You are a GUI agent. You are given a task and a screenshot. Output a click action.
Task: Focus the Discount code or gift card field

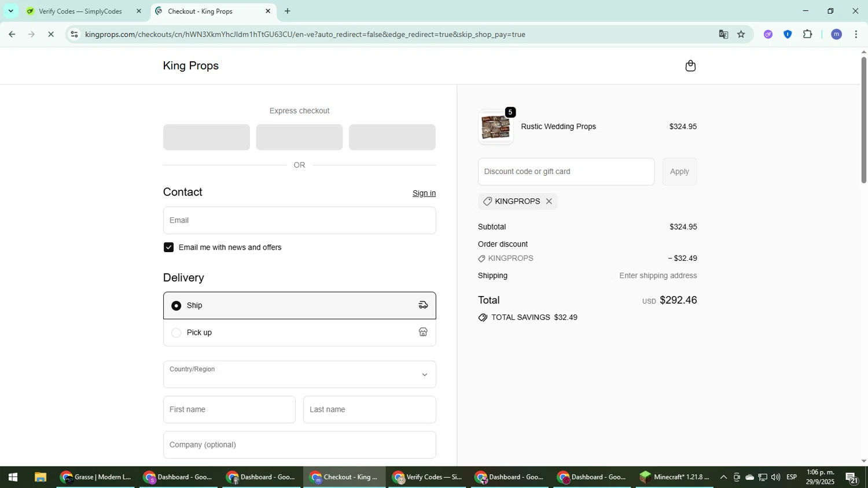point(566,172)
